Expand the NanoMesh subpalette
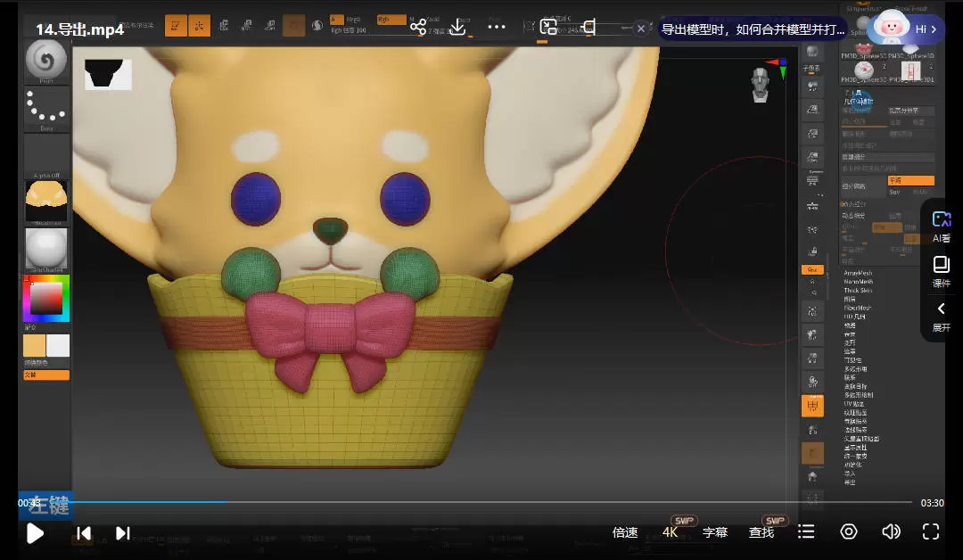The image size is (963, 560). pos(858,282)
